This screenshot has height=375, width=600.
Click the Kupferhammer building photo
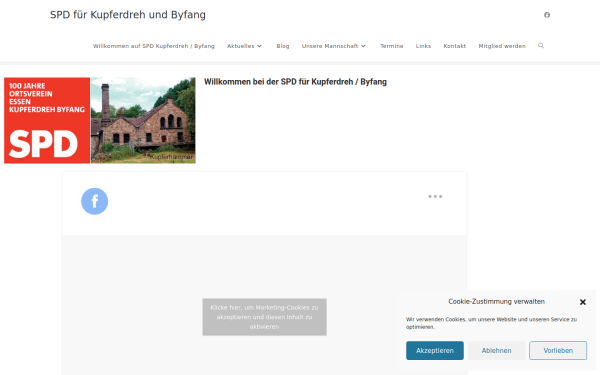(143, 121)
